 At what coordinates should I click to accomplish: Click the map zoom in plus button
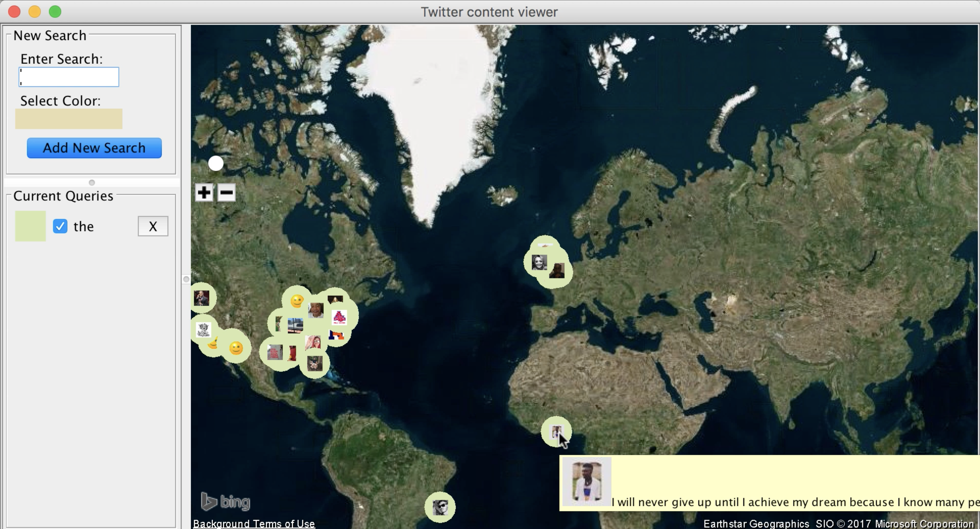click(204, 192)
